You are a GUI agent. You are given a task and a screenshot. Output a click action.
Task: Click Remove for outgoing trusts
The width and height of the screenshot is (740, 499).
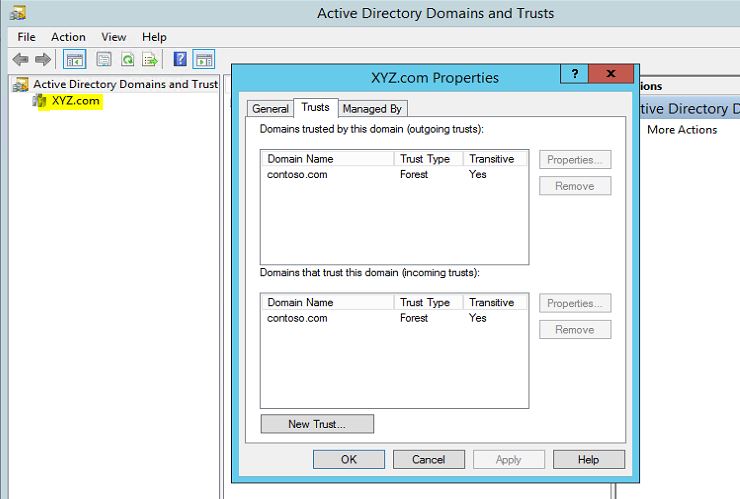click(x=575, y=186)
